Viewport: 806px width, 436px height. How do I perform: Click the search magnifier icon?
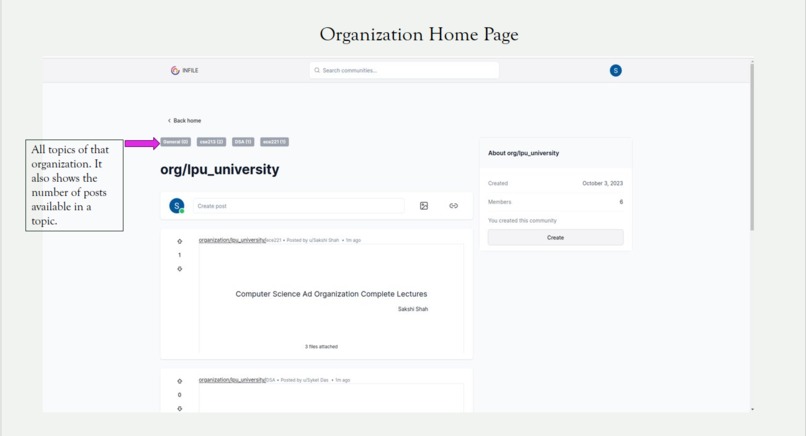click(x=317, y=70)
